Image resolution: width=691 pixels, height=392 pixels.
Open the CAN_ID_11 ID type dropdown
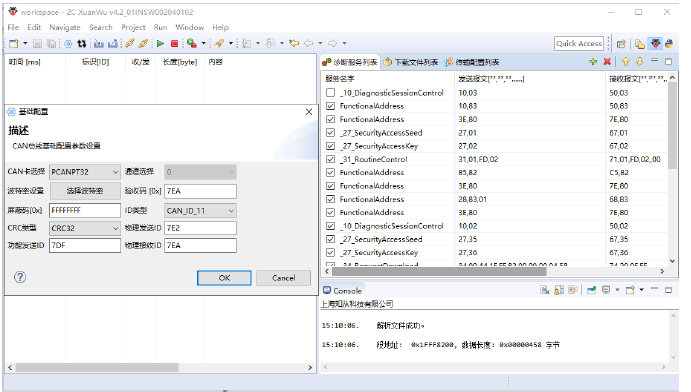click(x=201, y=211)
